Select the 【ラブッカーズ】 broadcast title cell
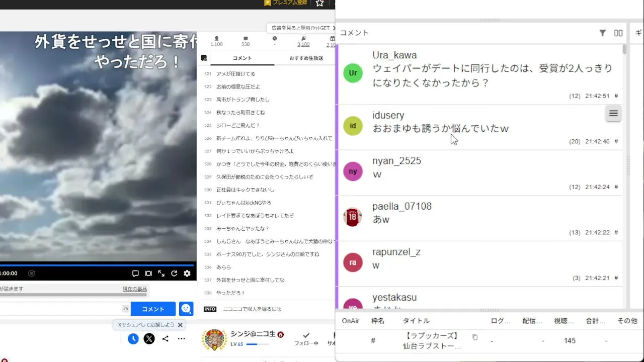This screenshot has width=644, height=362. point(433,340)
